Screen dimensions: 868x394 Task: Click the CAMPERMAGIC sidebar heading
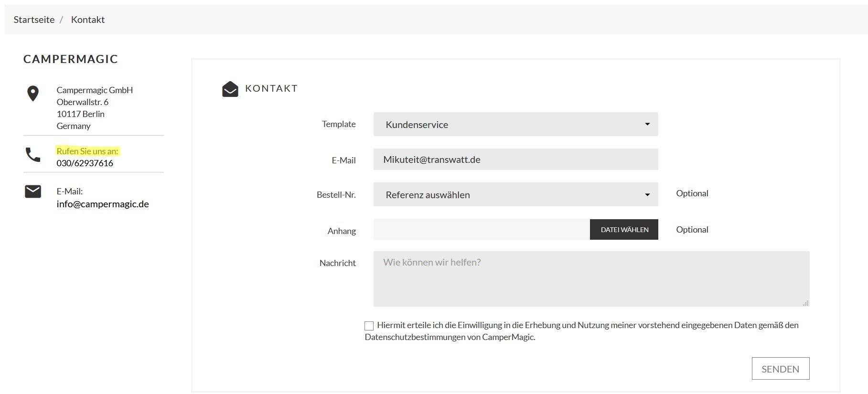click(x=71, y=59)
